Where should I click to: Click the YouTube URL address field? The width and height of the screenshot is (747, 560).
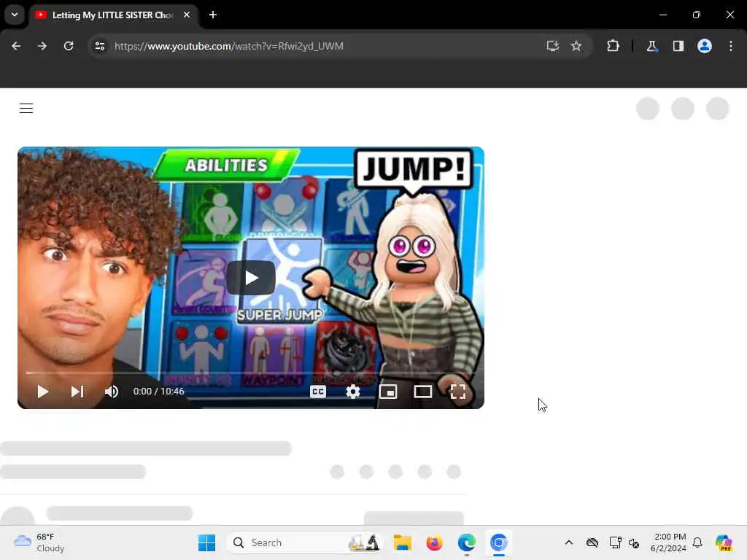(228, 46)
